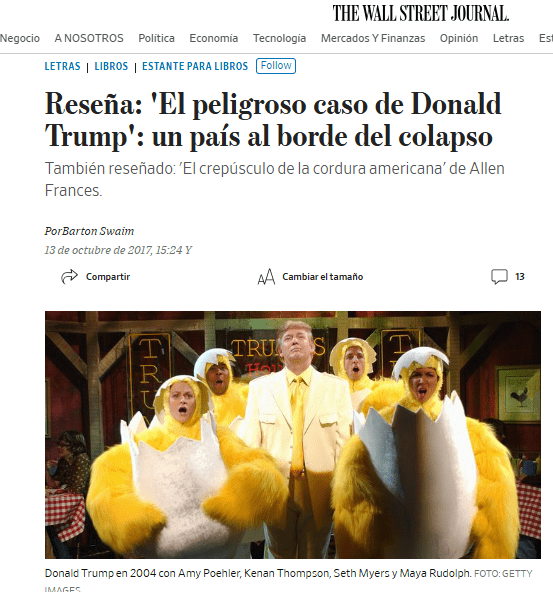Click the Compartir label
This screenshot has height=592, width=553.
click(x=108, y=277)
